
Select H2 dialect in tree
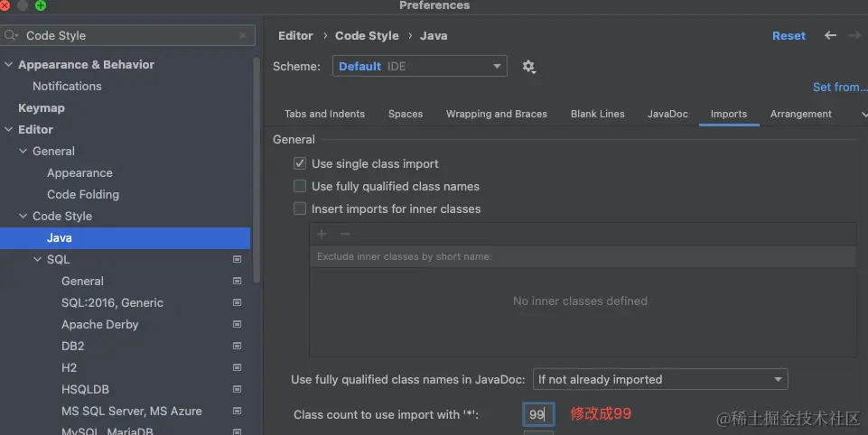[69, 367]
